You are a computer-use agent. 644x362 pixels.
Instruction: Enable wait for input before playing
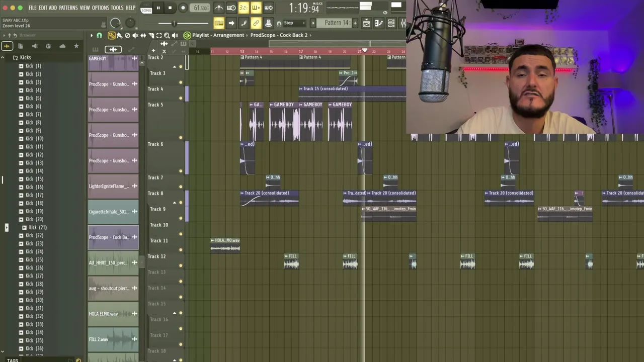click(x=231, y=8)
